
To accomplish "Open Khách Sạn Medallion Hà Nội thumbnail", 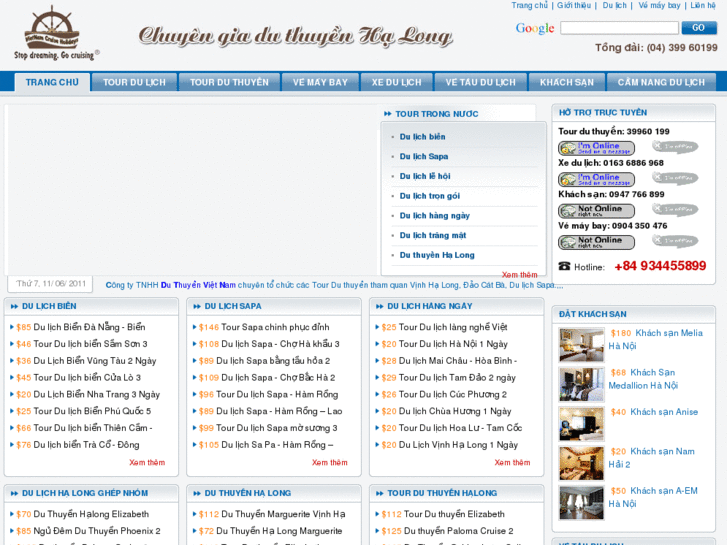I will point(581,385).
